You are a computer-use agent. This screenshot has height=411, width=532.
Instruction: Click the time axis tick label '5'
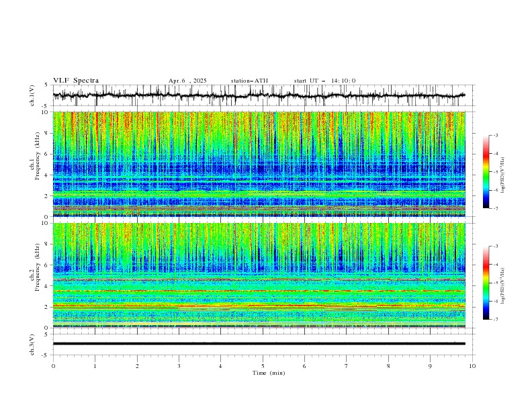tap(263, 366)
